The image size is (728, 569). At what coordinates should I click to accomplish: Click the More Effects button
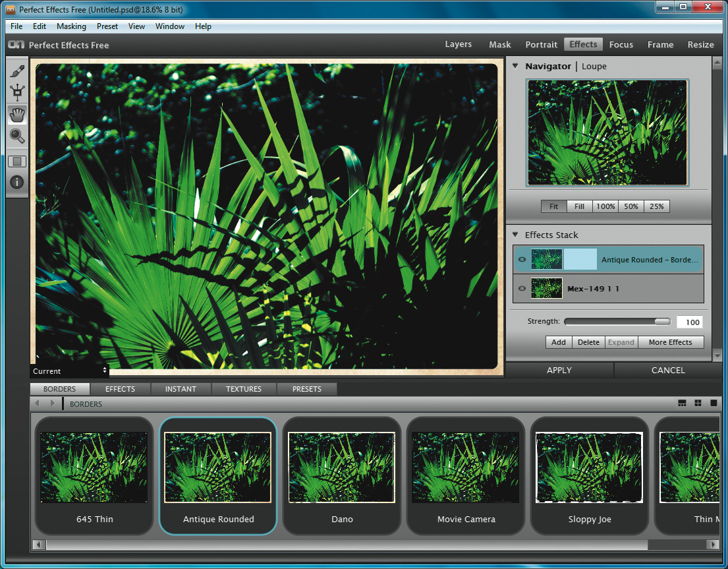(670, 342)
